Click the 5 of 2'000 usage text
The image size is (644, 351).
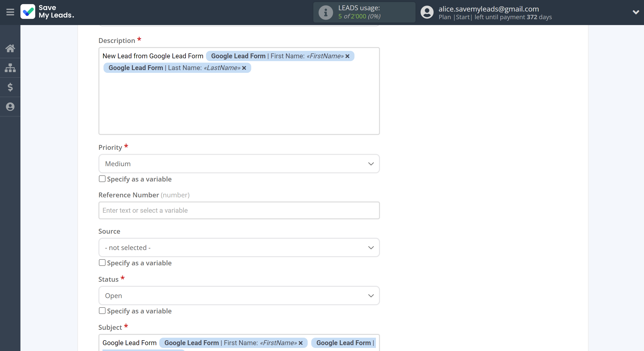coord(359,16)
